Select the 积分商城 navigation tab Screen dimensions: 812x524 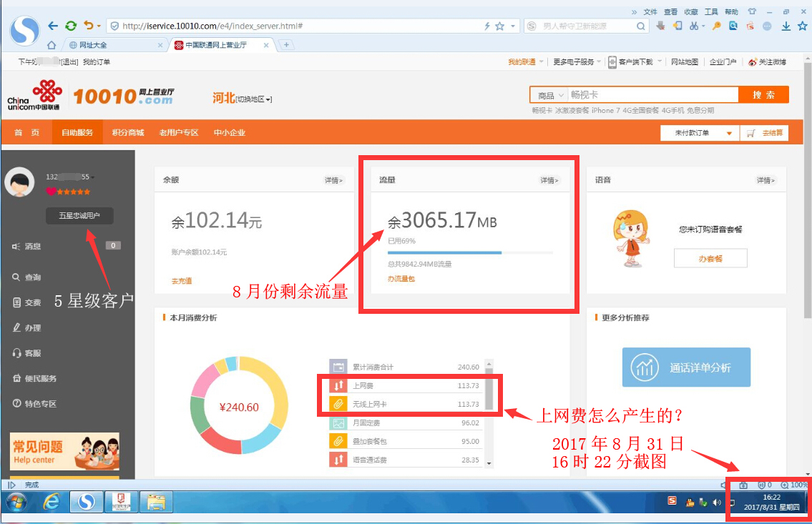coord(127,133)
